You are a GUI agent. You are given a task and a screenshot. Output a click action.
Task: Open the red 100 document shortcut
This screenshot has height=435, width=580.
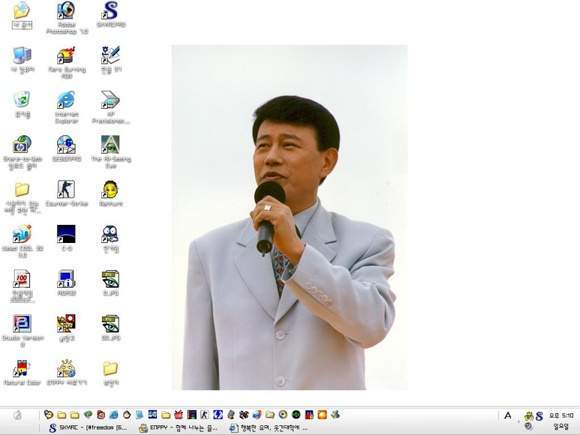click(22, 279)
